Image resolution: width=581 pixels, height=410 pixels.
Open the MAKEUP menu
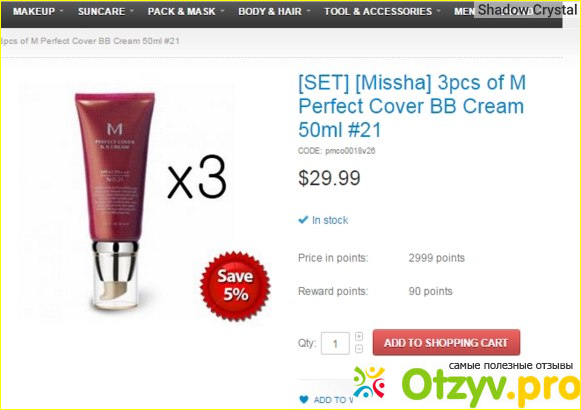coord(34,11)
